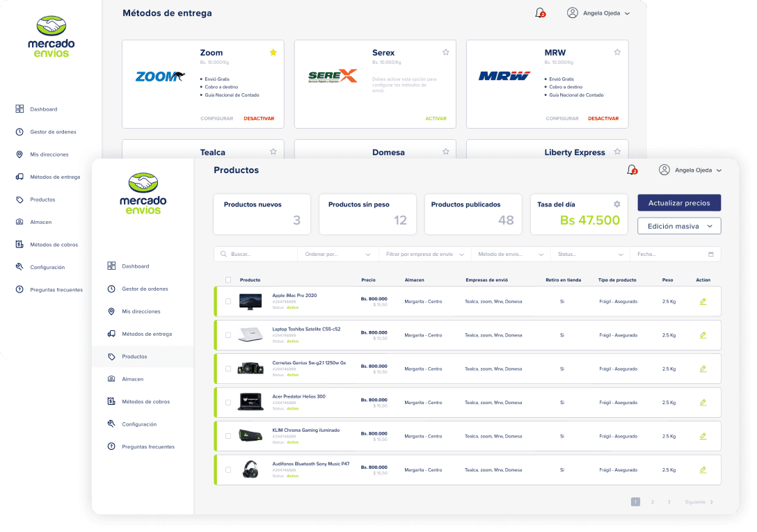Edit the KLIM Chroma Gaming pencil icon
Image resolution: width=757 pixels, height=532 pixels.
703,437
